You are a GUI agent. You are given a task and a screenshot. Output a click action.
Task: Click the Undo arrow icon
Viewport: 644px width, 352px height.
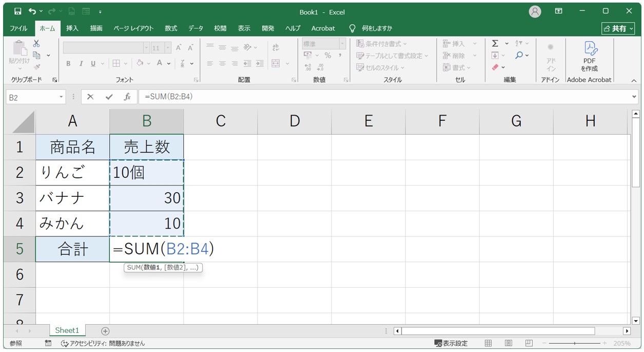pyautogui.click(x=33, y=11)
